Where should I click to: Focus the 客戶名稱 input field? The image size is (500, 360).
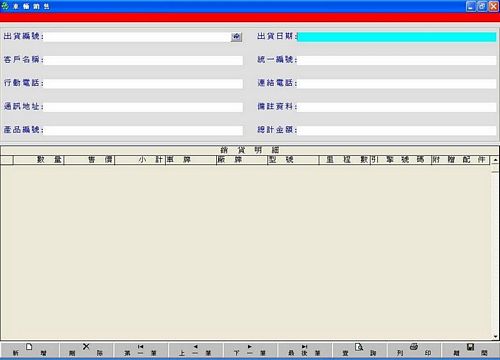143,60
